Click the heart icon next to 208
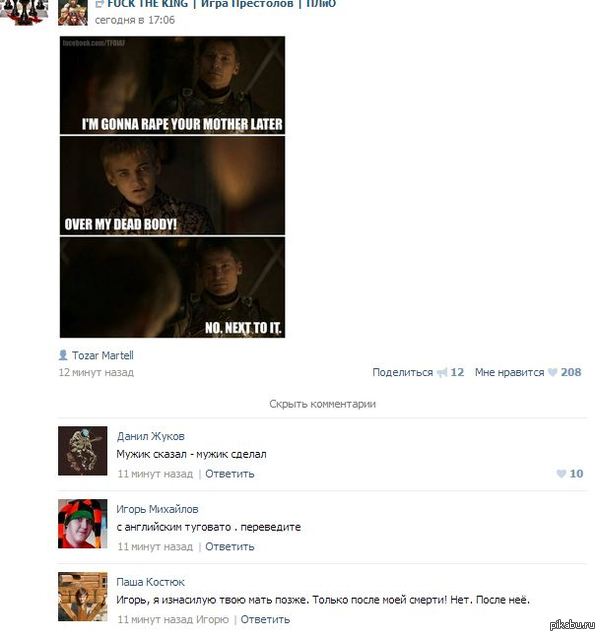The height and width of the screenshot is (636, 600). tap(552, 372)
